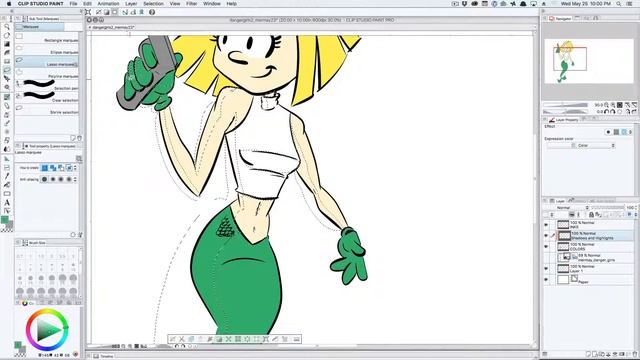Open macOS Spotlight search
The width and height of the screenshot is (640, 360).
click(619, 4)
